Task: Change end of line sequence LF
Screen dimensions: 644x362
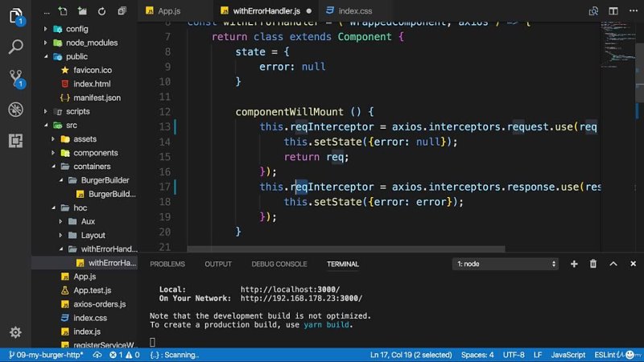Action: coord(538,355)
